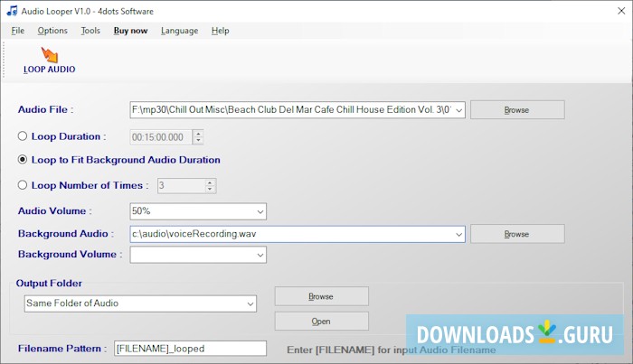This screenshot has height=364, width=633.
Task: Expand the Background Volume dropdown
Action: click(260, 255)
